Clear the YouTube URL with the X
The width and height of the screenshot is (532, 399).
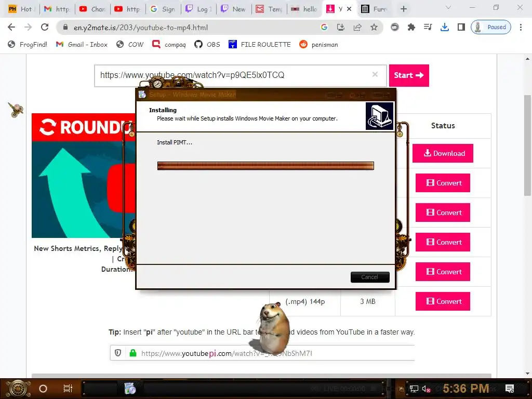pos(375,74)
